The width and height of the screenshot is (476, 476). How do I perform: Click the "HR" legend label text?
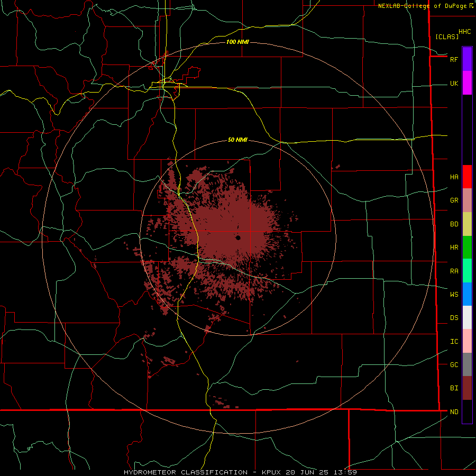click(x=454, y=248)
